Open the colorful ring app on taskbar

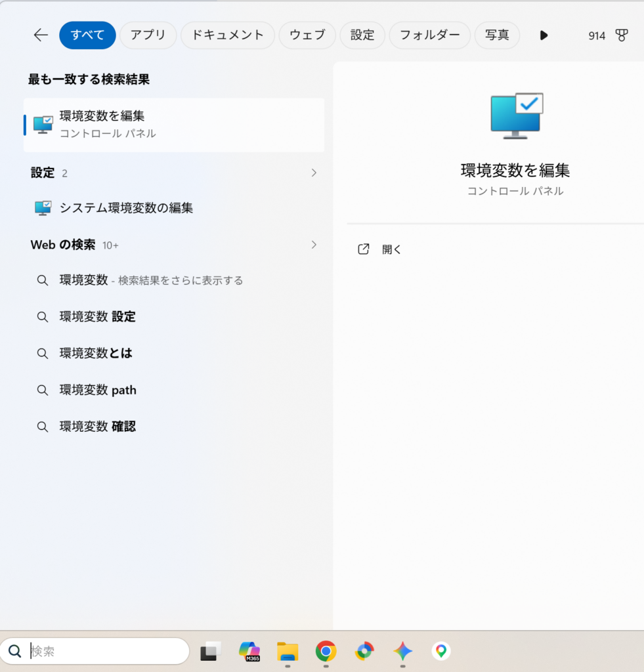(x=364, y=651)
